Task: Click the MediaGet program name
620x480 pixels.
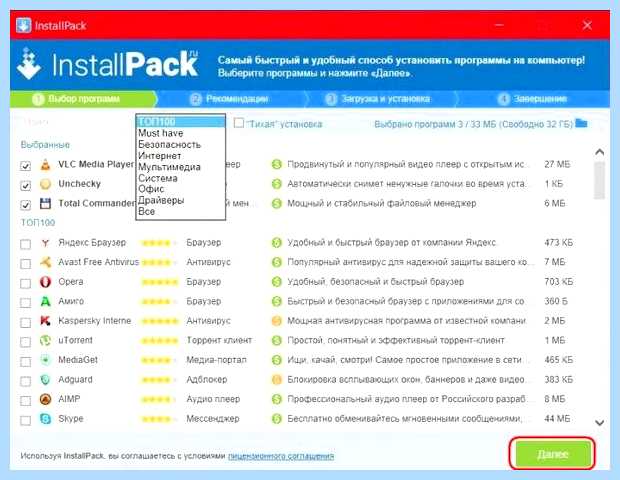Action: (78, 360)
